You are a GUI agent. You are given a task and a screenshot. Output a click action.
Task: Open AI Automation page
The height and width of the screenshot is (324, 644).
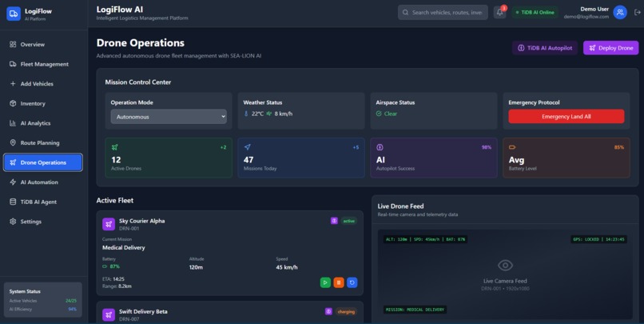pos(43,182)
